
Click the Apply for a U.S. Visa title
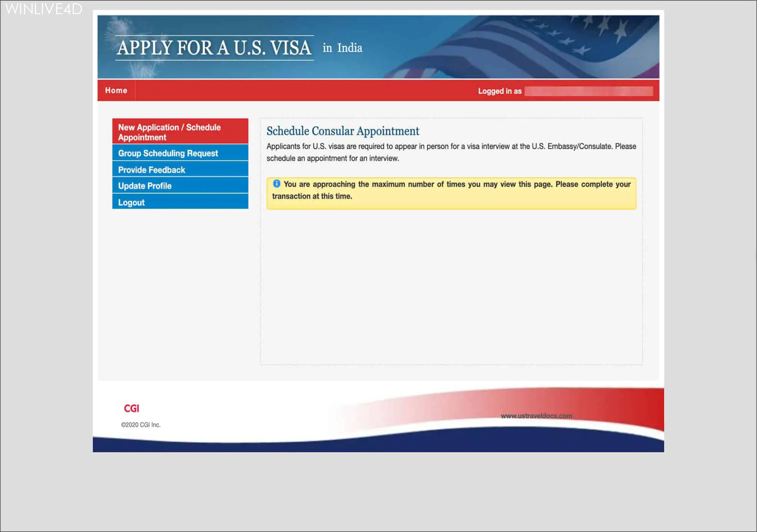coord(214,48)
